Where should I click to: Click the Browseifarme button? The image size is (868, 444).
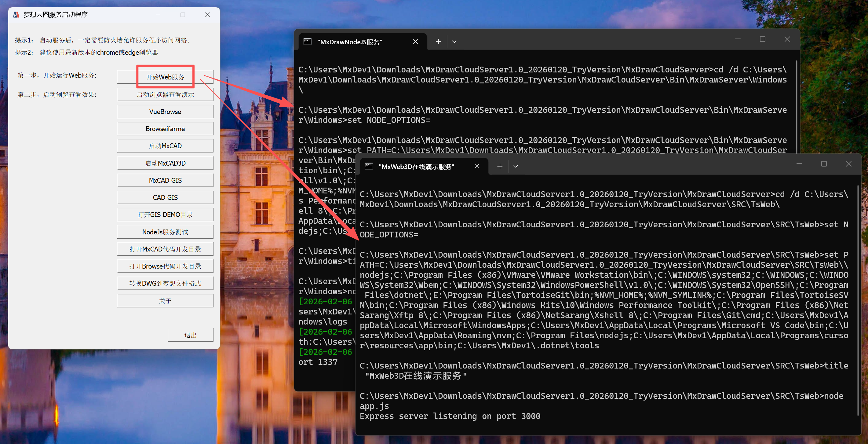pyautogui.click(x=165, y=129)
